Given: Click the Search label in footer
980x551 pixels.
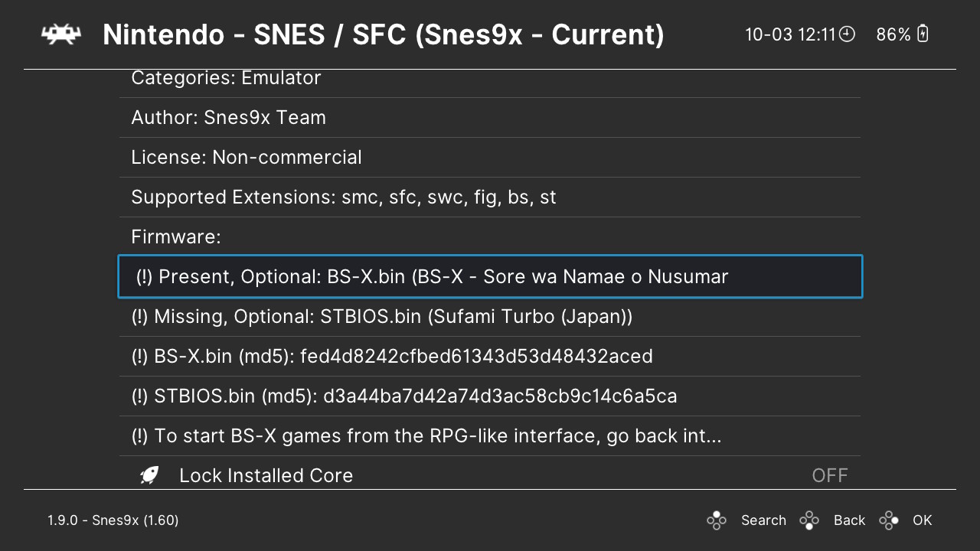Looking at the screenshot, I should point(763,520).
